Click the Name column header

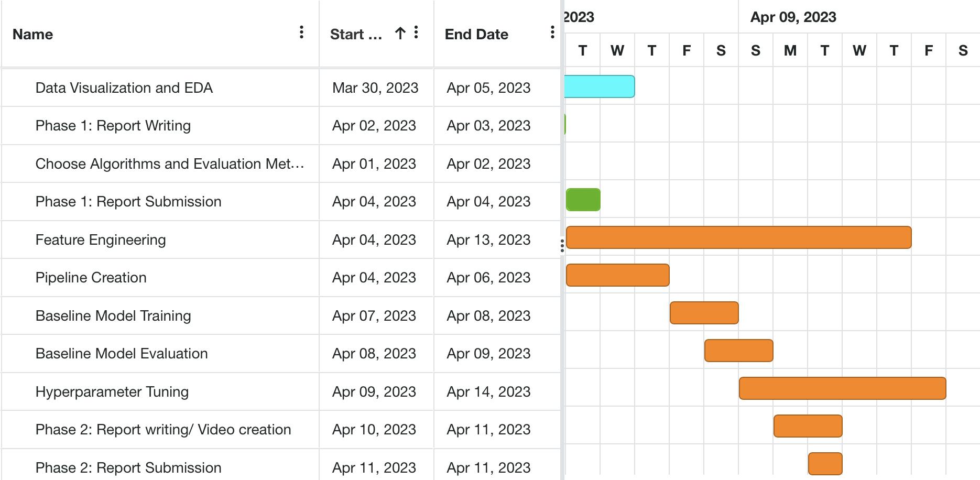point(32,34)
